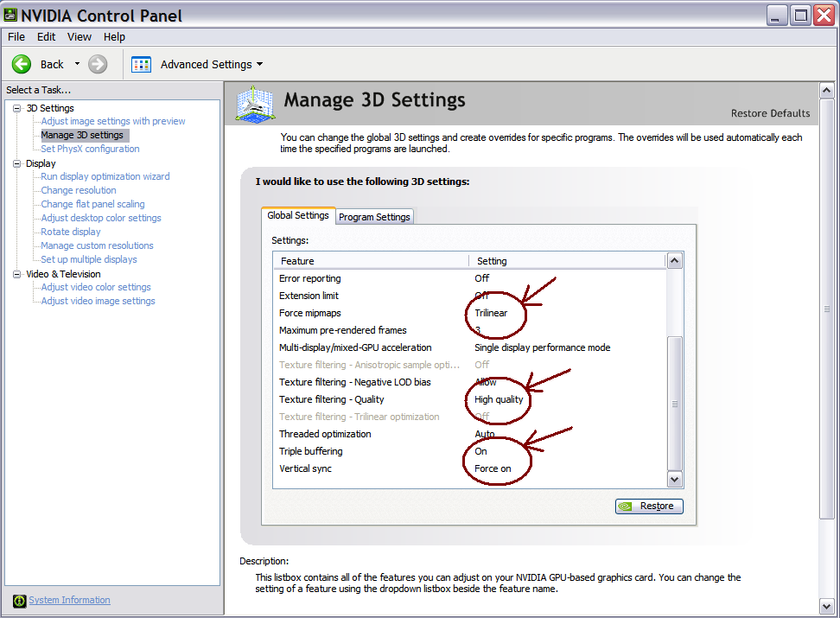Click main page scroll down arrow
This screenshot has height=618, width=840.
pos(827,606)
